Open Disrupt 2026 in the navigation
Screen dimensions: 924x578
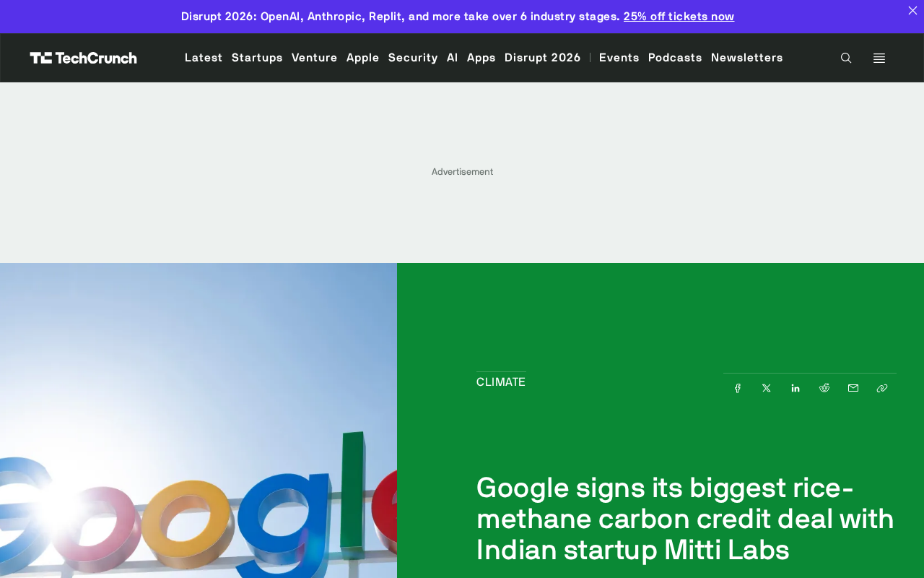click(543, 58)
